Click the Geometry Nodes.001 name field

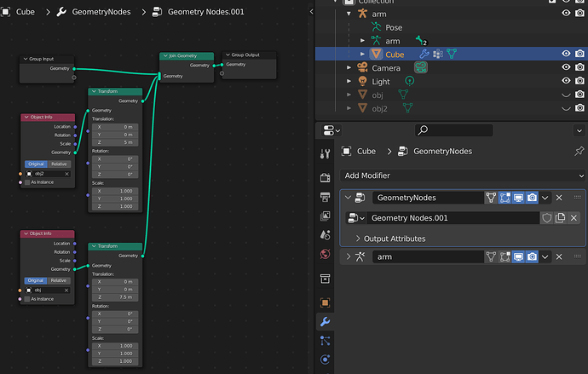[x=453, y=218]
